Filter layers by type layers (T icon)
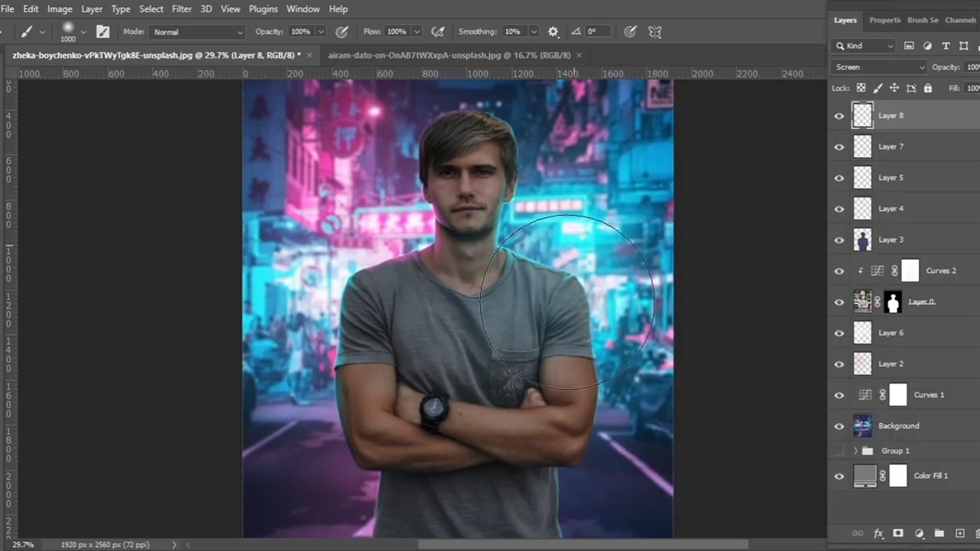 coord(946,46)
